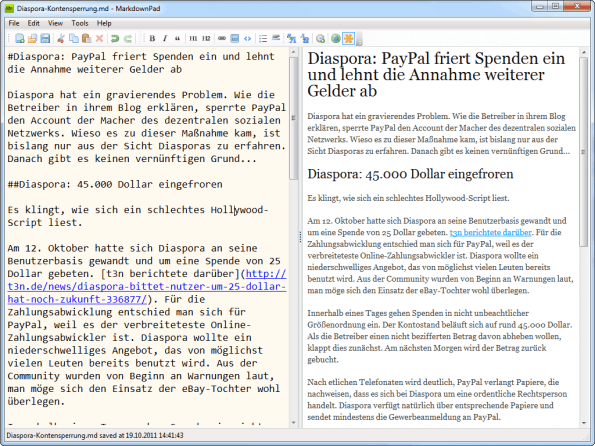The image size is (595, 446).
Task: Click 'Diaspora: 45.000 Dollar eingefroren' preview heading
Action: coord(410,174)
